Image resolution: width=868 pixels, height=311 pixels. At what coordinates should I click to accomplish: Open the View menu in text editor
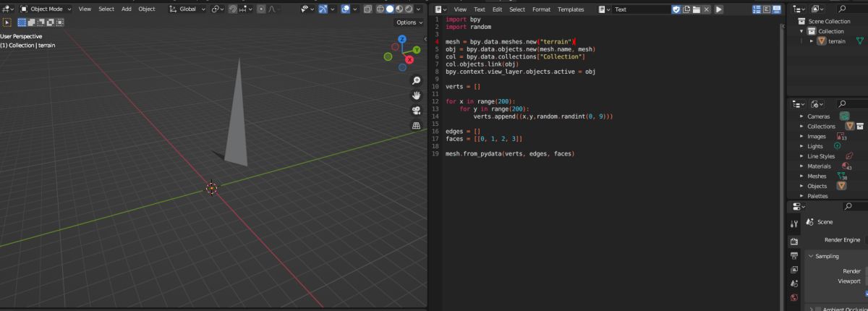tap(460, 9)
